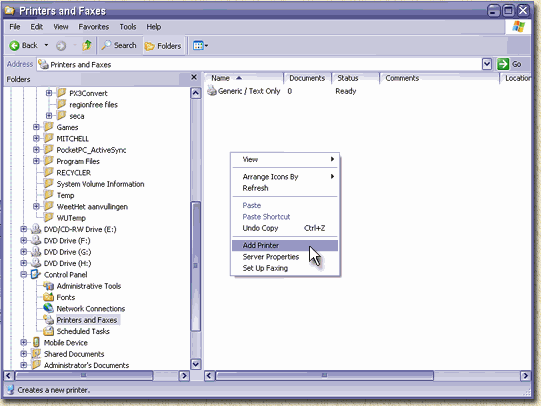Select Administrator's Documents folder icon
Screen dimensions: 541x406
pos(36,365)
